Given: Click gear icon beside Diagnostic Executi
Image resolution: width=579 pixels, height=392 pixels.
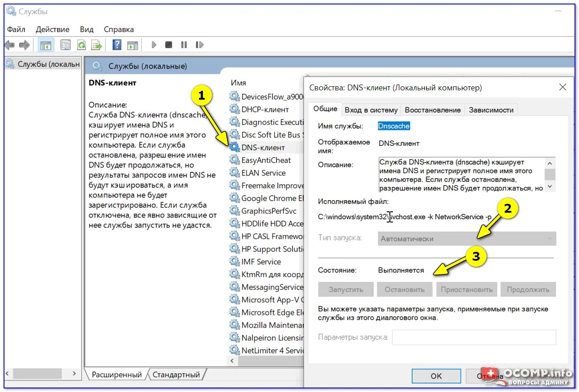Looking at the screenshot, I should (x=234, y=122).
